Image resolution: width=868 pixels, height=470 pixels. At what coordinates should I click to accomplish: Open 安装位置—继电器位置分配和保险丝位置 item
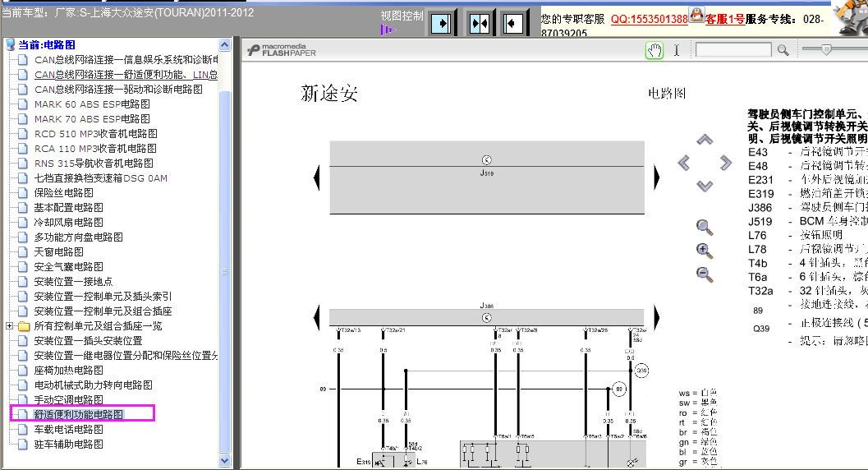click(126, 356)
